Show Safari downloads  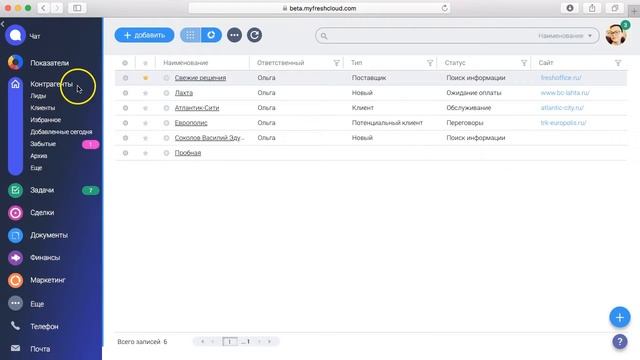(x=570, y=8)
